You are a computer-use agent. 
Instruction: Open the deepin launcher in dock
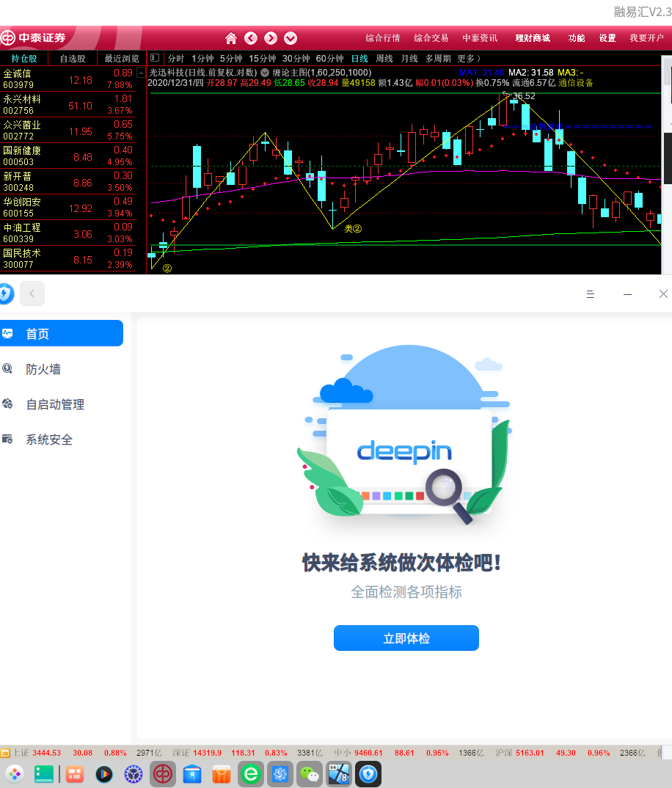15,775
